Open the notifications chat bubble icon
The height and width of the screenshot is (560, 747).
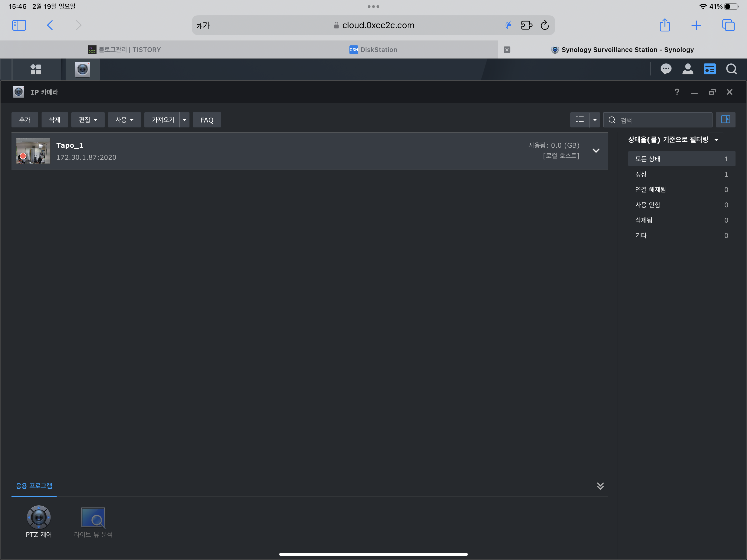[x=666, y=69]
